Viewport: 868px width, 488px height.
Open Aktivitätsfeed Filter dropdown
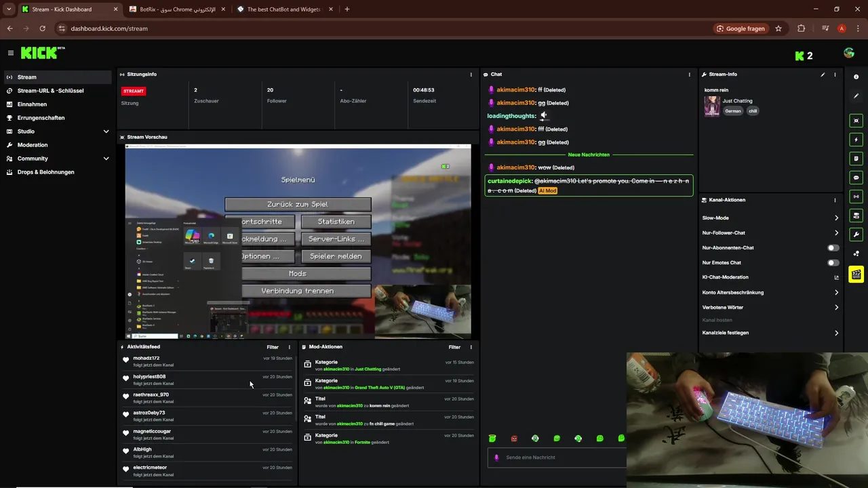point(273,347)
